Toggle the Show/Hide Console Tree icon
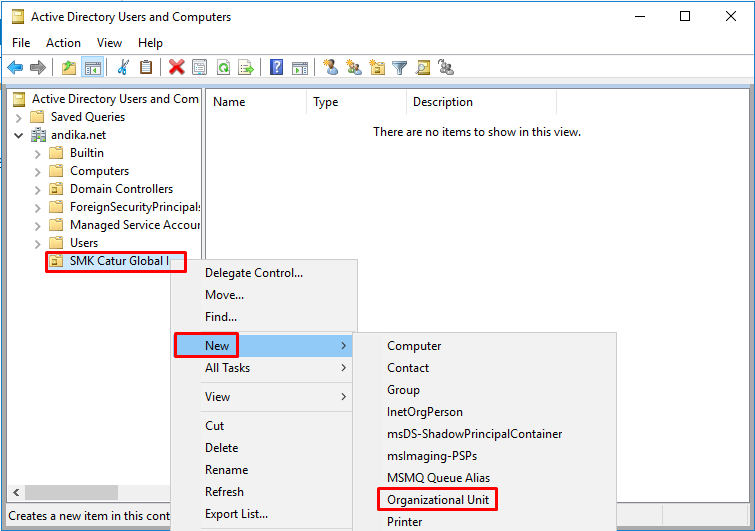 click(x=92, y=67)
